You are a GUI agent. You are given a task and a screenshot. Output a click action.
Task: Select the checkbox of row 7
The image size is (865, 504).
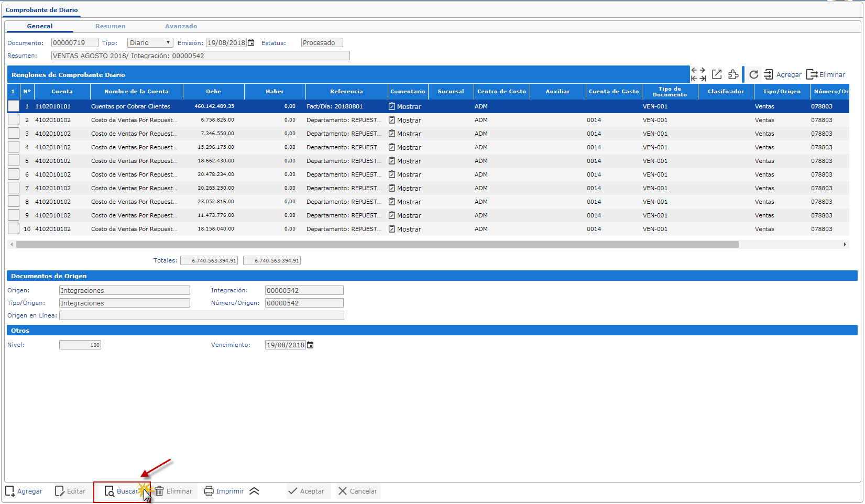(x=14, y=188)
